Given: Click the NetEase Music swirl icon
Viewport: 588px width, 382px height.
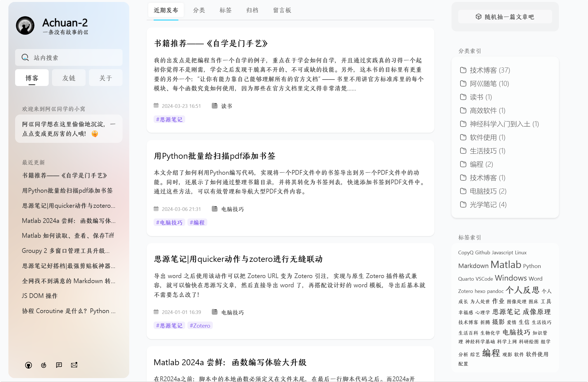Looking at the screenshot, I should [44, 365].
